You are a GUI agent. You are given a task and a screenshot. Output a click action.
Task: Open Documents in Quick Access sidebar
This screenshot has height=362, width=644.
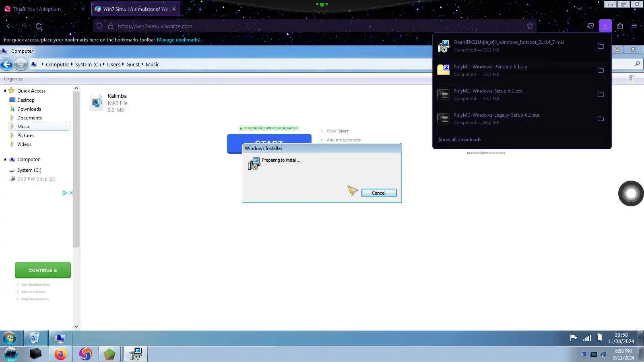(29, 118)
